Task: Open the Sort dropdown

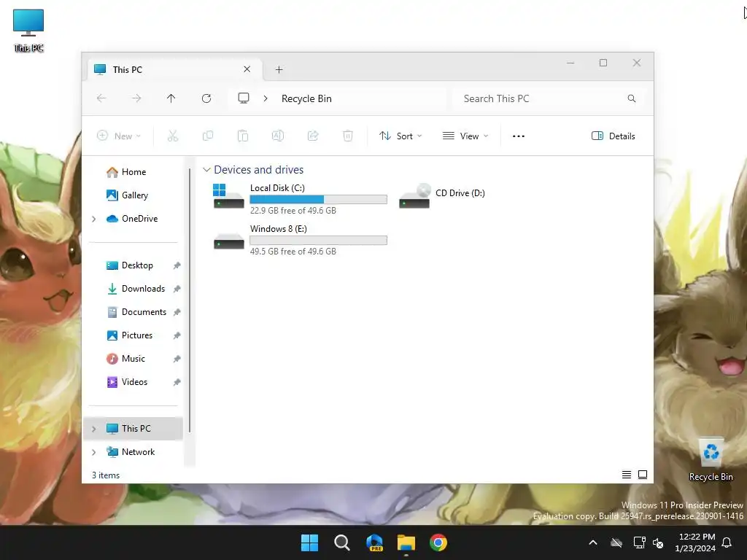Action: (x=400, y=136)
